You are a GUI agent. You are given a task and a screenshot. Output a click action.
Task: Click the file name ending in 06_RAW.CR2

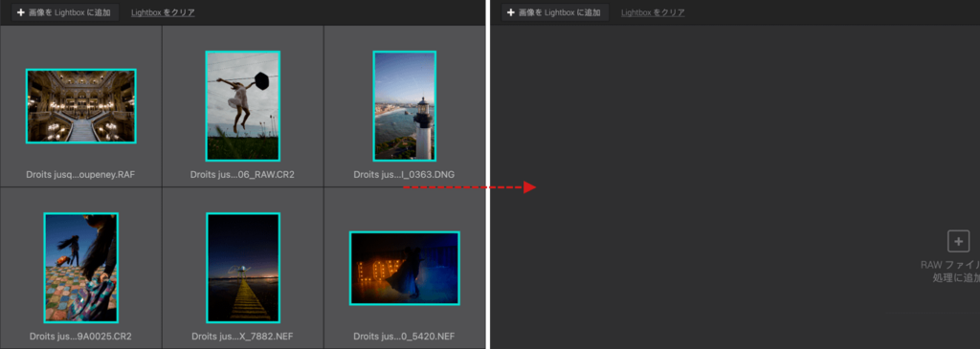click(242, 175)
